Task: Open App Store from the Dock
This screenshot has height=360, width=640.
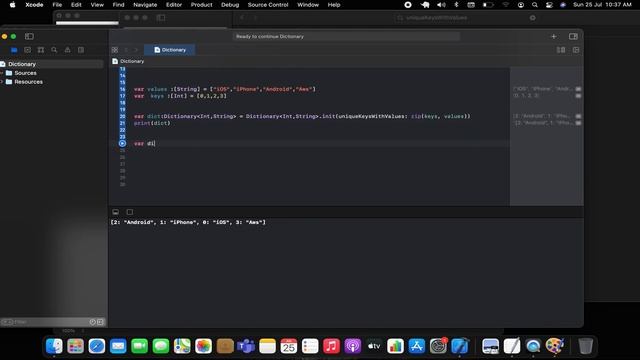Action: [417, 346]
